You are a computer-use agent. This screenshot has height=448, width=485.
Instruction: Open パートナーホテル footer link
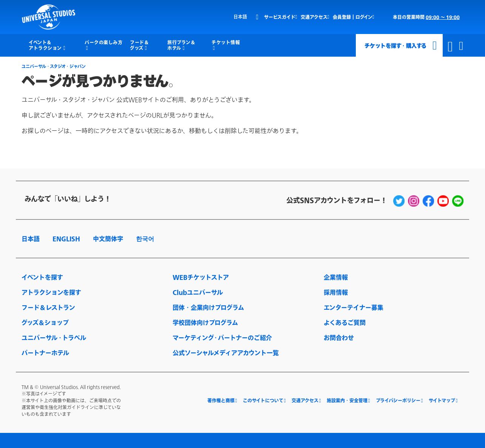(x=45, y=353)
